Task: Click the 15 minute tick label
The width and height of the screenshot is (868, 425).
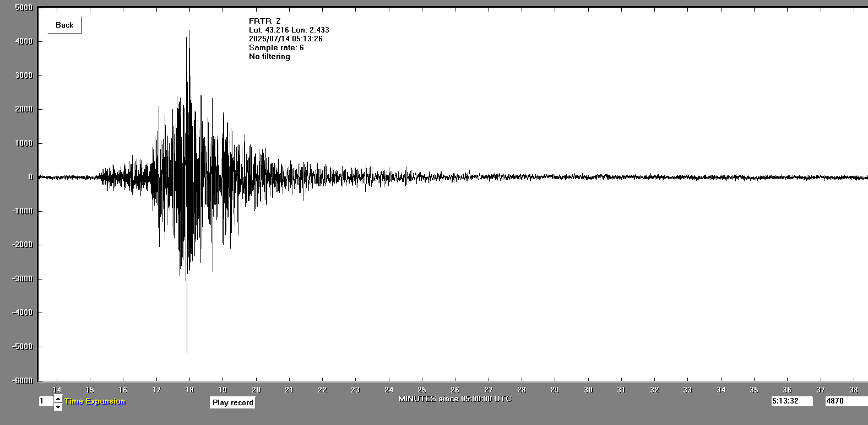Action: pos(90,390)
